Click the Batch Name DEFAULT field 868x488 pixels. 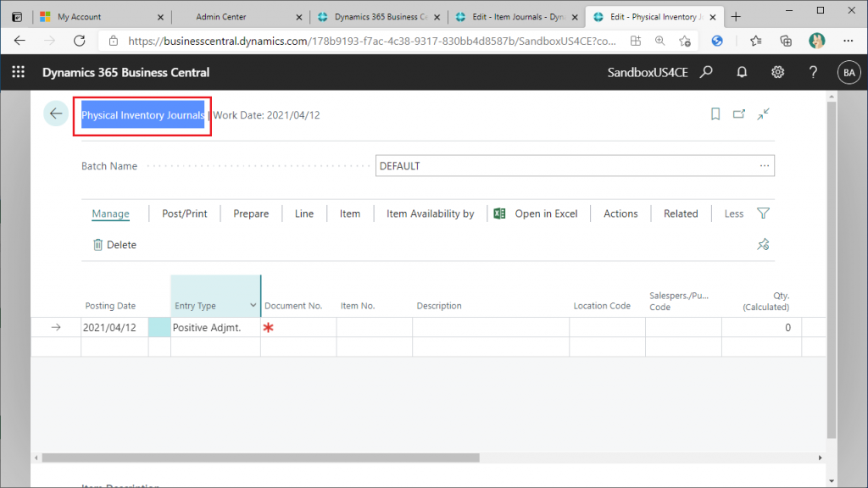tap(575, 165)
